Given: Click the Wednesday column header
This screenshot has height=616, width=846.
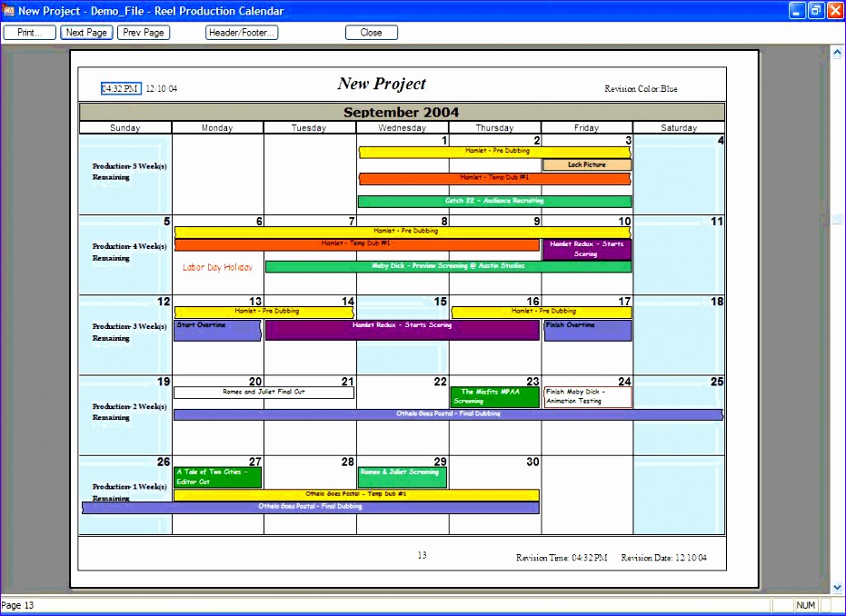Looking at the screenshot, I should 402,128.
